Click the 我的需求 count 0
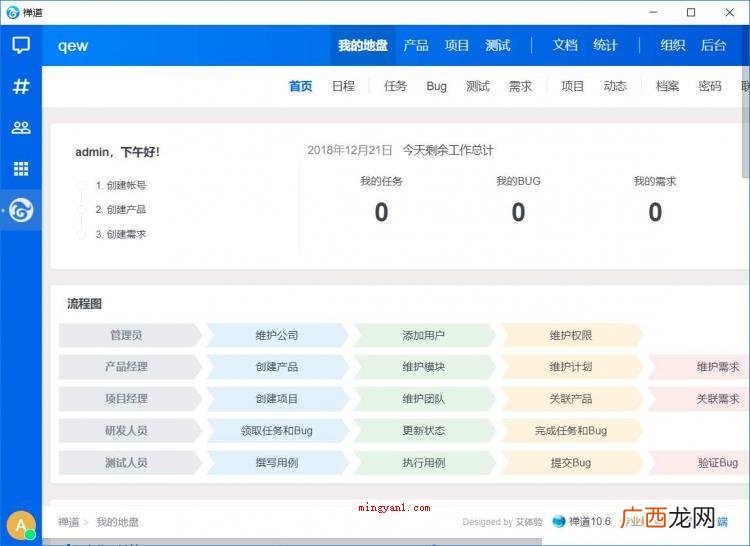This screenshot has height=546, width=750. 655,212
